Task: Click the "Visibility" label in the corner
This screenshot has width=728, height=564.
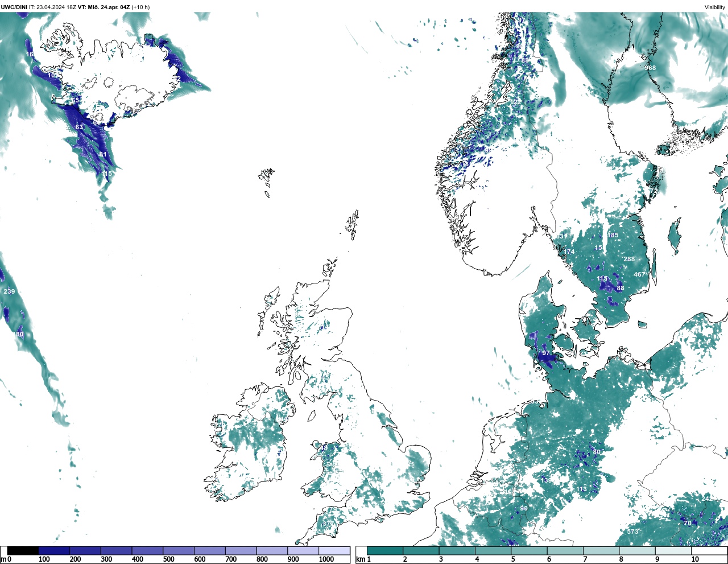Action: coord(715,7)
